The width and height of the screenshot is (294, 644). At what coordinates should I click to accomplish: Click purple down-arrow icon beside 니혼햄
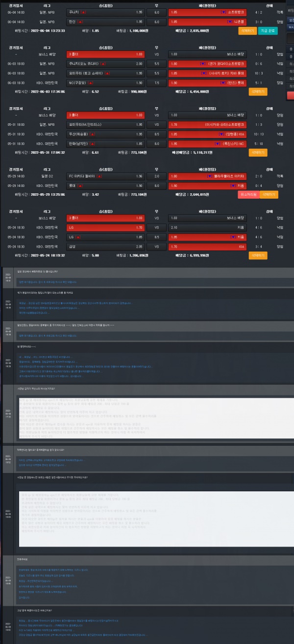(x=229, y=22)
